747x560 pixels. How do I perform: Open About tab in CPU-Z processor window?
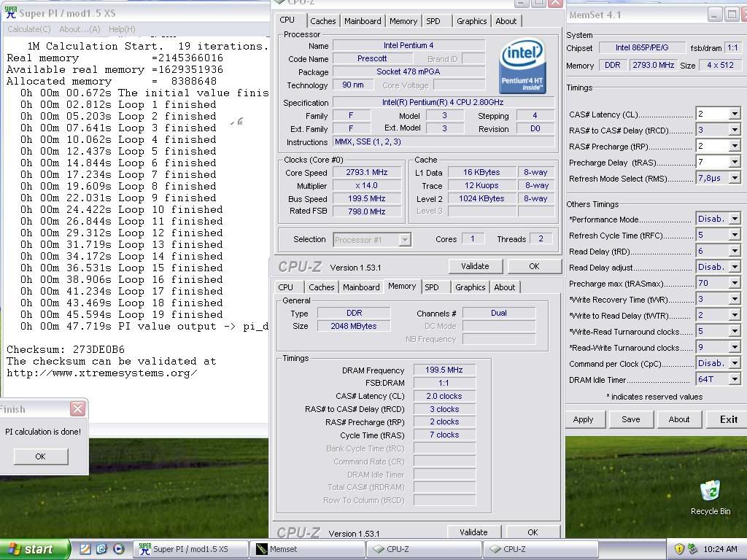[506, 21]
